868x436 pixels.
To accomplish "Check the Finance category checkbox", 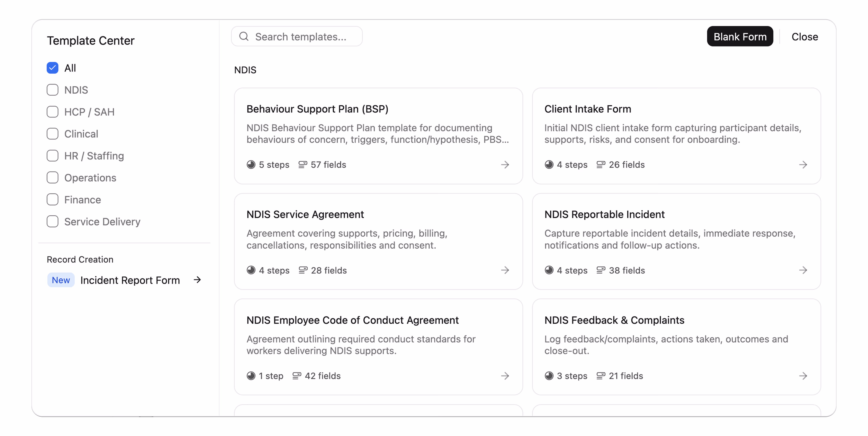I will pos(53,200).
